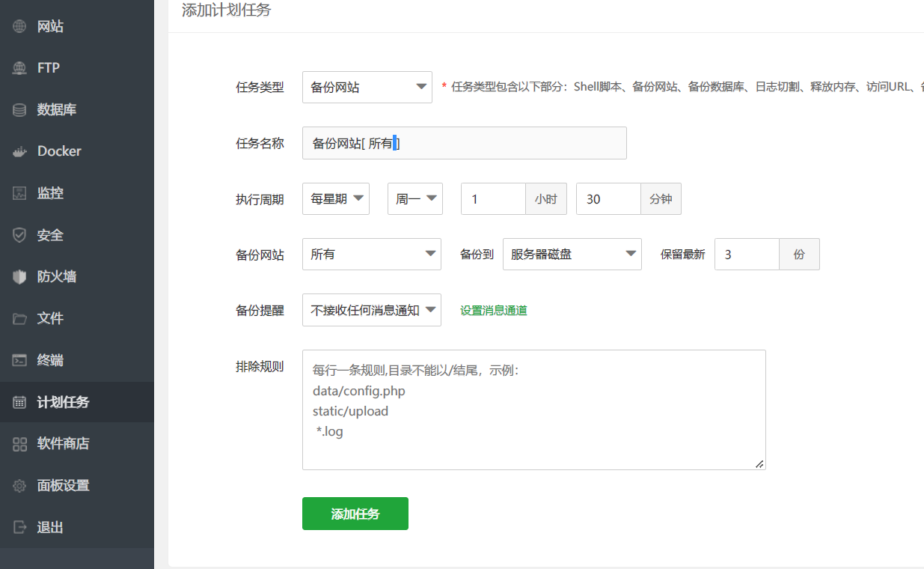This screenshot has height=569, width=924.
Task: Click the 防火墙 firewall shield icon
Action: pos(19,277)
